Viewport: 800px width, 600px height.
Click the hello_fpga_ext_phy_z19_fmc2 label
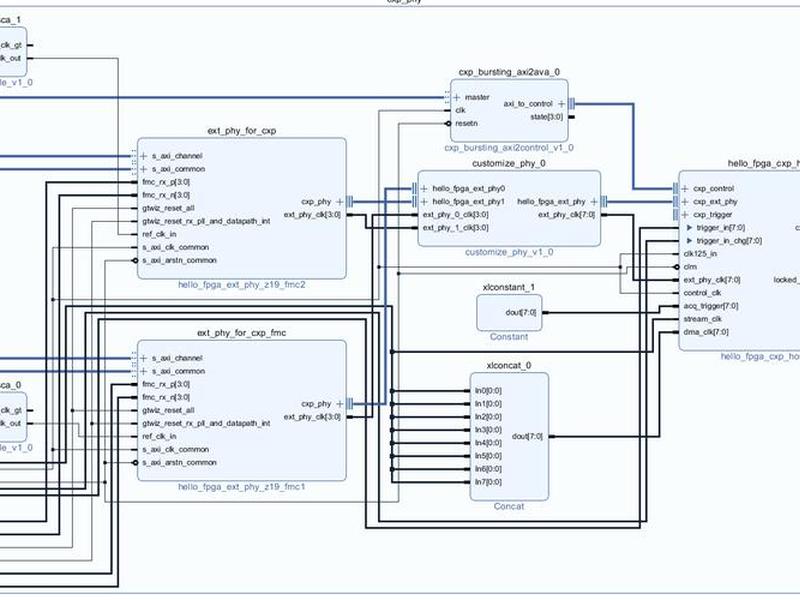pyautogui.click(x=241, y=285)
